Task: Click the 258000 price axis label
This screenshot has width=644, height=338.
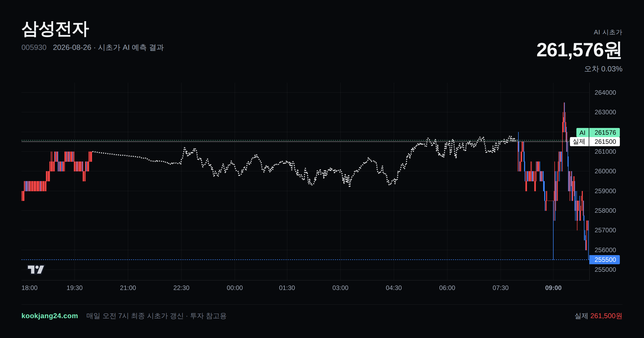Action: pos(605,211)
